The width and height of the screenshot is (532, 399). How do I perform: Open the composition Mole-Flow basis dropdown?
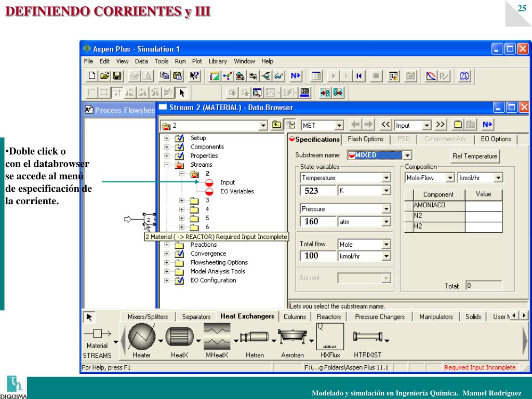coord(450,178)
